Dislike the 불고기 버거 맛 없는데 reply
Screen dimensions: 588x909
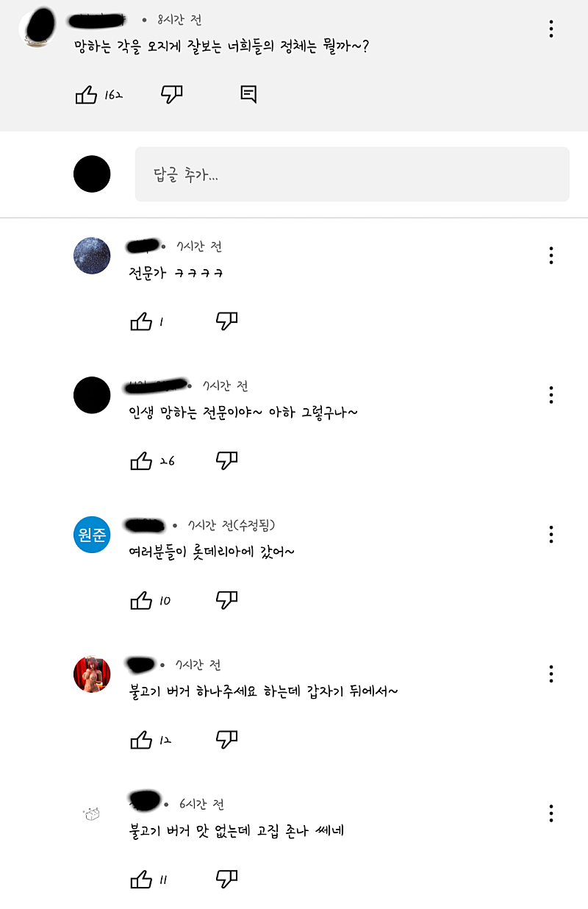point(226,879)
